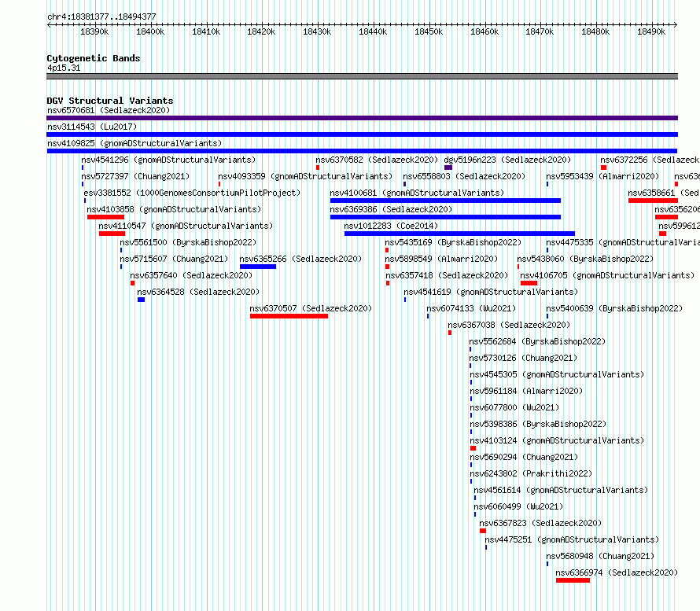Select the nsv5898549 (Almarri2020) label
This screenshot has height=611, width=700.
[441, 259]
